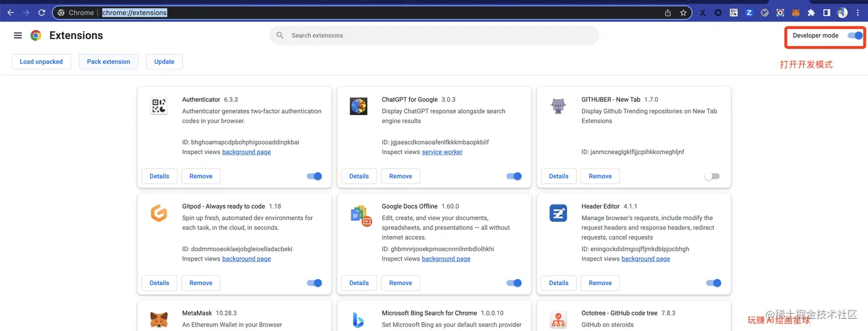Click the Microsoft Bing card icon
The width and height of the screenshot is (868, 331).
coord(358,320)
